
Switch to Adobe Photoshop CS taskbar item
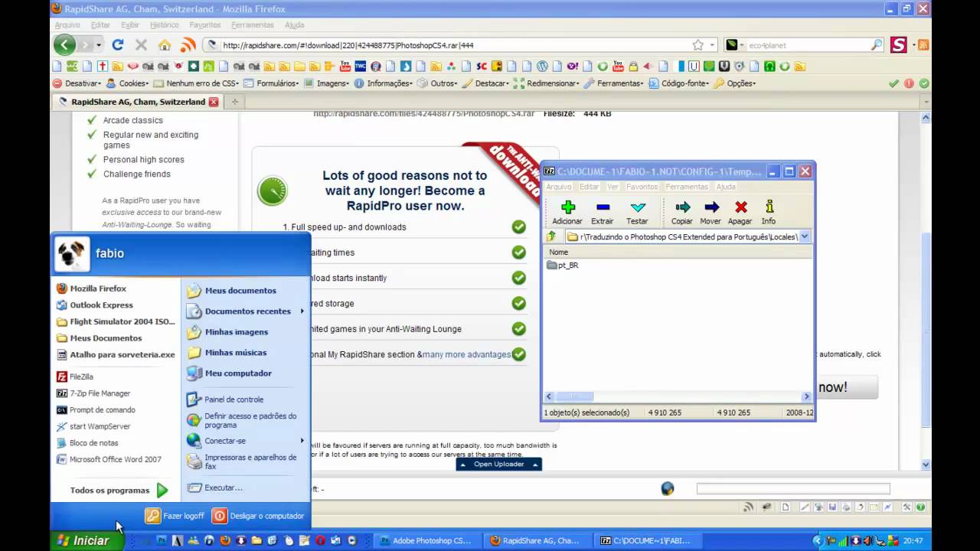click(426, 540)
